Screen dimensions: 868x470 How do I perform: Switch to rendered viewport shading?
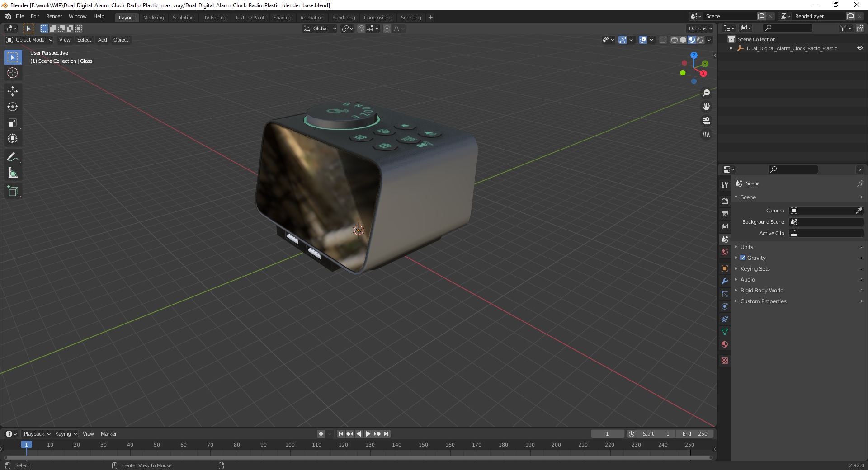[x=700, y=40]
